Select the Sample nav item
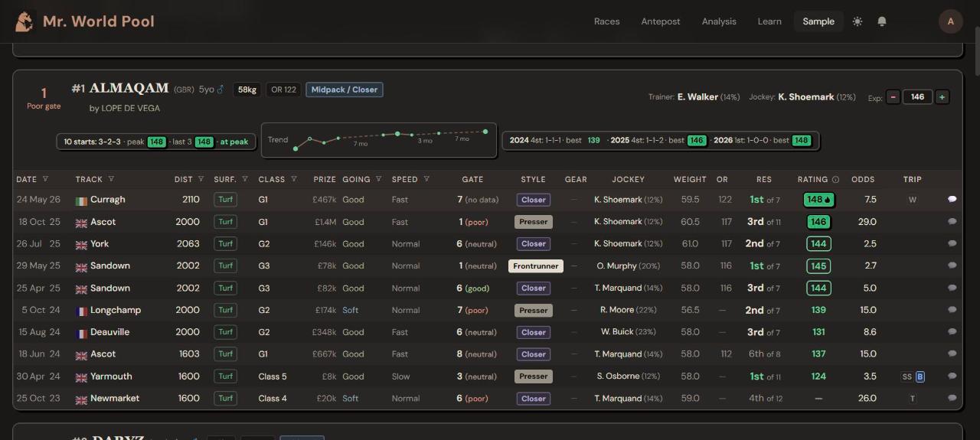The height and width of the screenshot is (440, 980). point(818,21)
